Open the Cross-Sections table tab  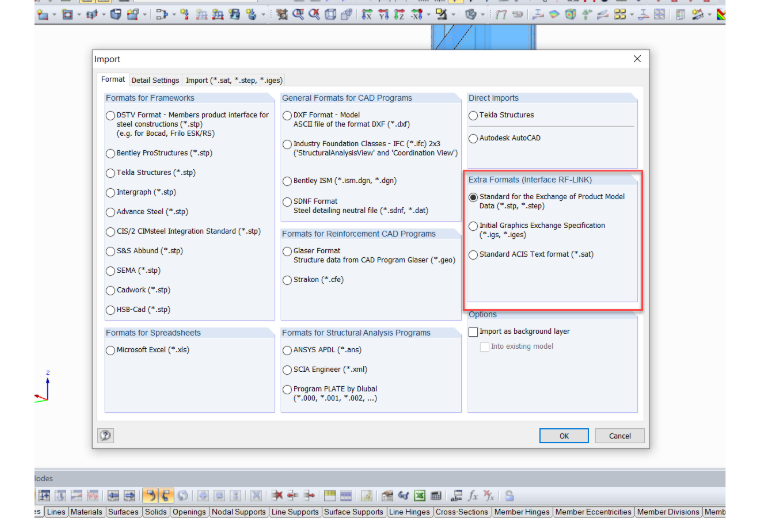pos(461,512)
